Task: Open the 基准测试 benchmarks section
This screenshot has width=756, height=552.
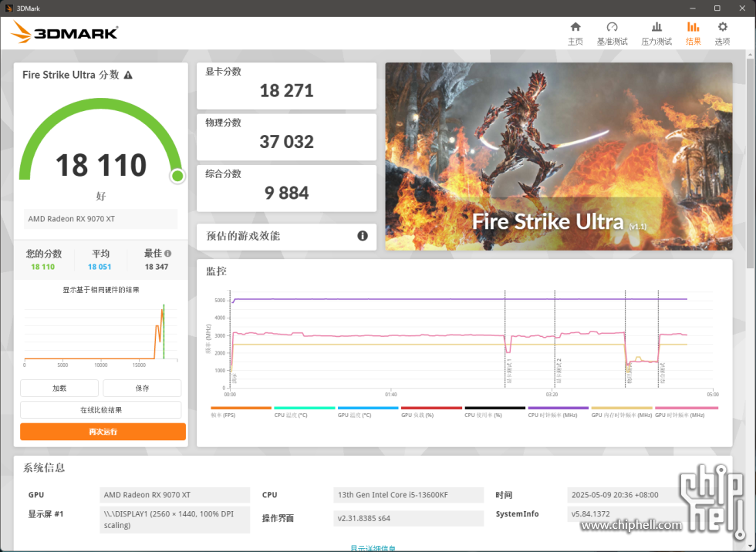Action: click(x=612, y=34)
